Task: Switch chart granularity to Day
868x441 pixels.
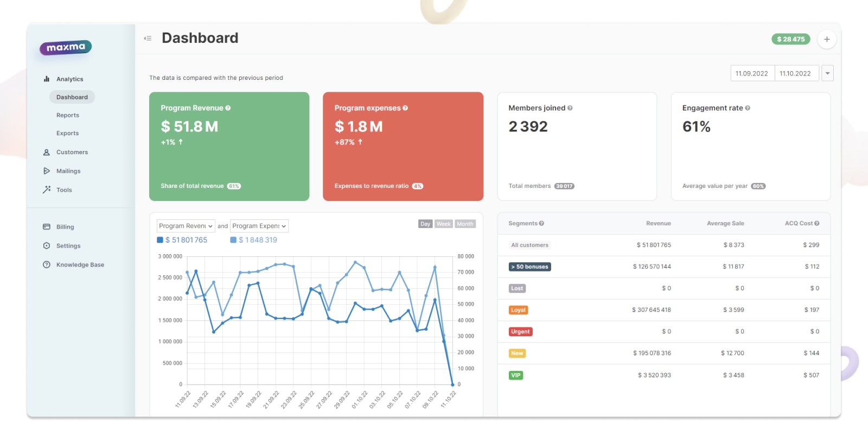Action: pos(425,224)
